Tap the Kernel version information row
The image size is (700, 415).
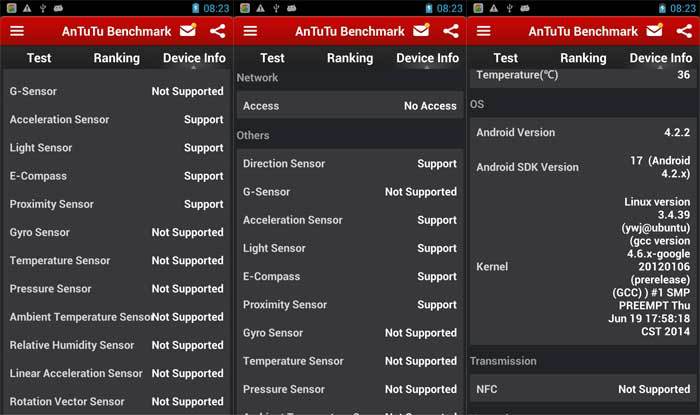click(x=582, y=266)
